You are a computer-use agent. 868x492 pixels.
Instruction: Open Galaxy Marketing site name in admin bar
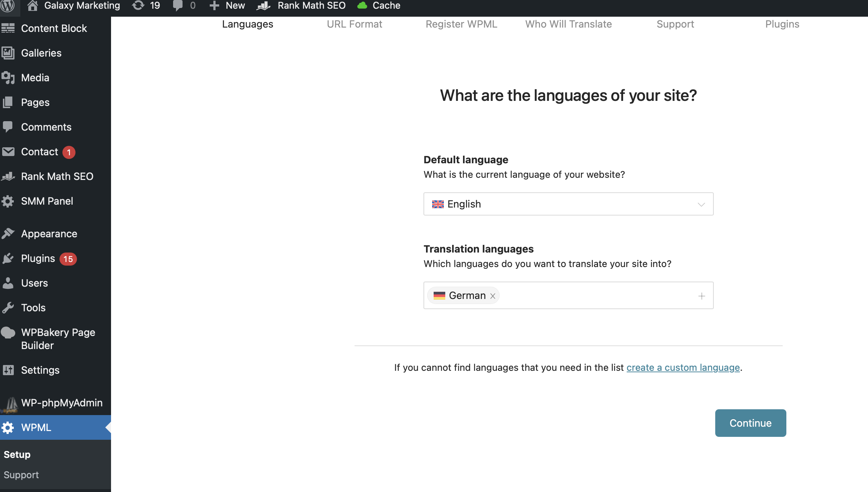coord(82,5)
